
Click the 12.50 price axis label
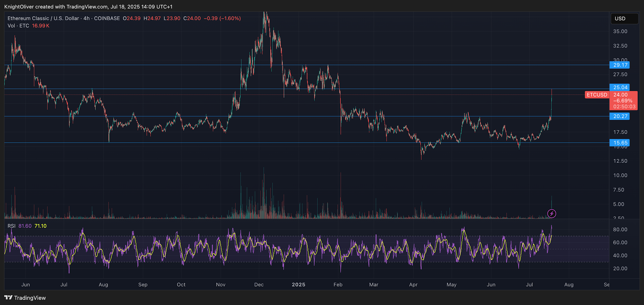(x=620, y=161)
